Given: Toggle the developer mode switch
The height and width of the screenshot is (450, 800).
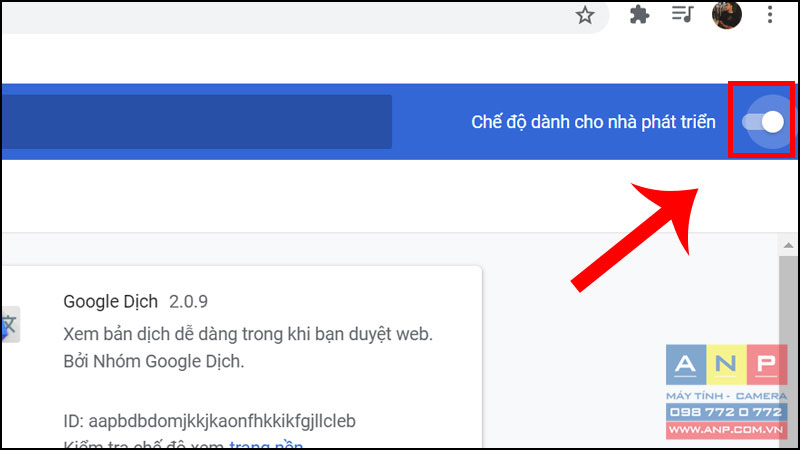Looking at the screenshot, I should click(763, 122).
